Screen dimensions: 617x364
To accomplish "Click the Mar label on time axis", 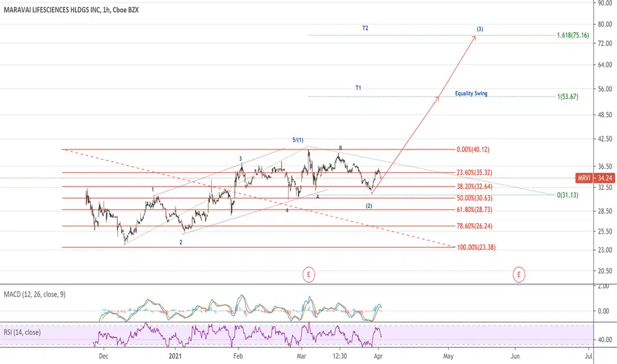I will pos(301,356).
